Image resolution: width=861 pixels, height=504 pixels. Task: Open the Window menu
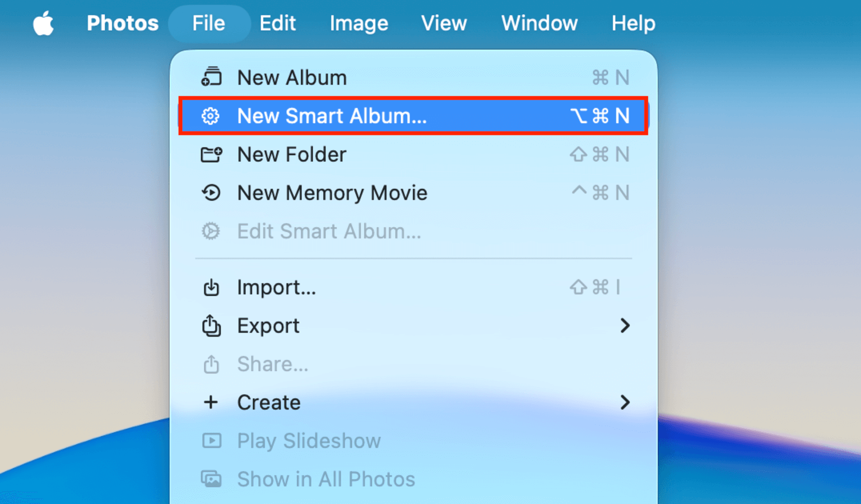(539, 23)
